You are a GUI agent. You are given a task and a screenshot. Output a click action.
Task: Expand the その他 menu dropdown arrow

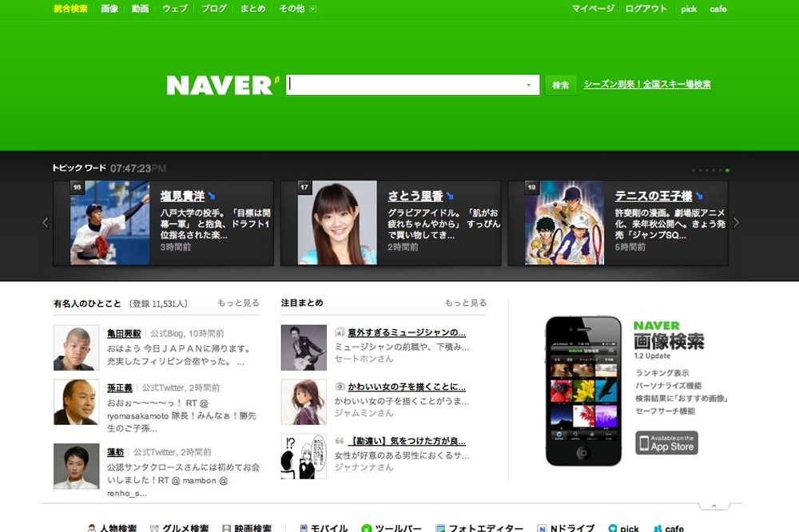click(x=313, y=9)
